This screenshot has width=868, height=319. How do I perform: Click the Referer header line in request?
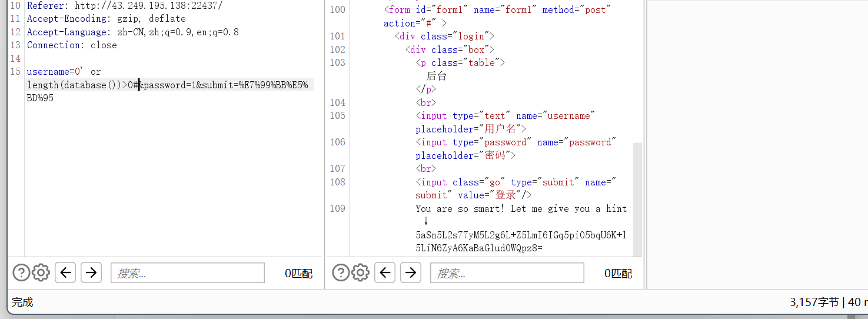[x=124, y=6]
